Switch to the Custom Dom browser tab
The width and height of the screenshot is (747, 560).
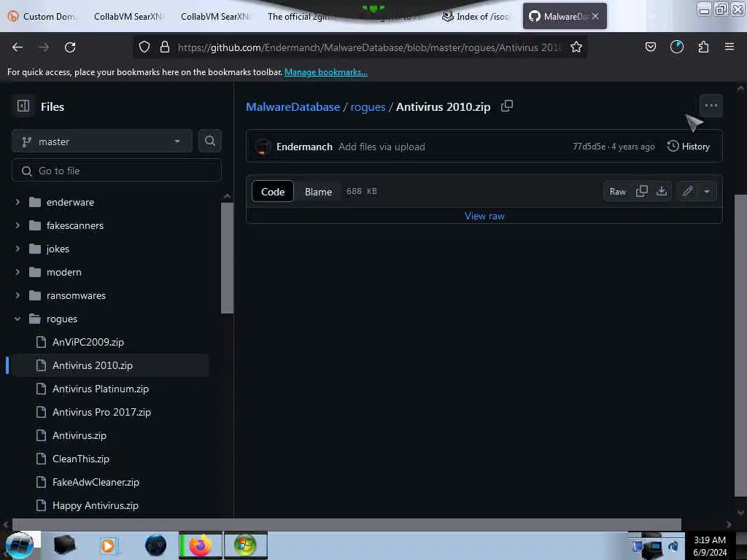point(42,17)
